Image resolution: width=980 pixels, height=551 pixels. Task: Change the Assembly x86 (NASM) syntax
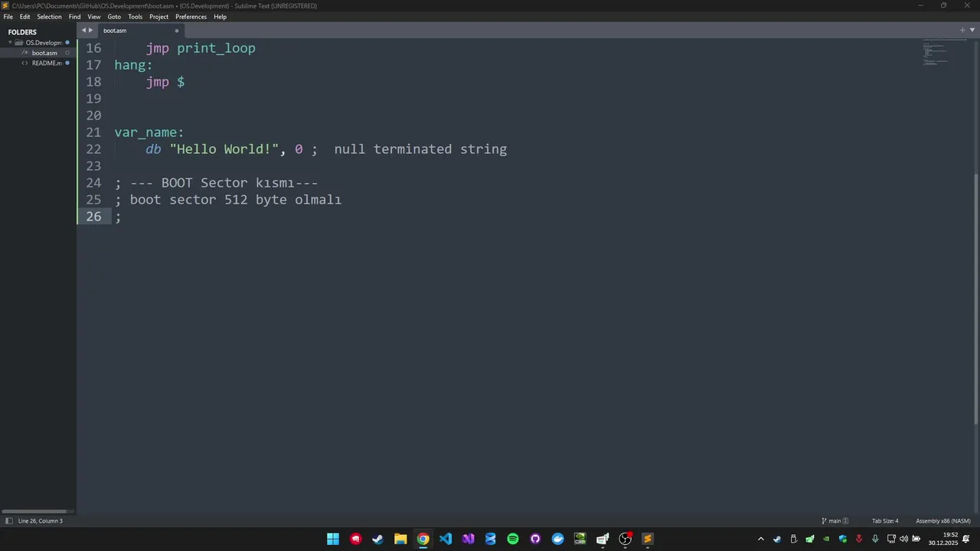(x=943, y=521)
